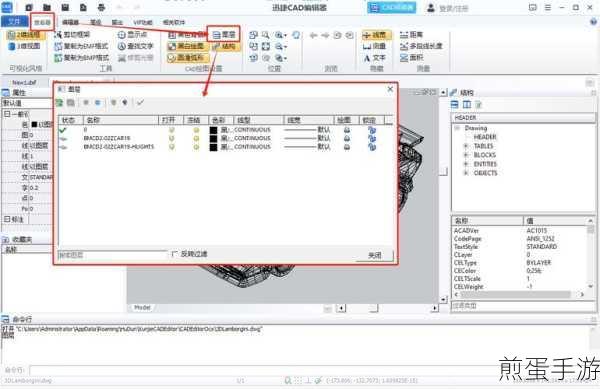
Task: Toggle on/off bulb for layer 0
Action: click(171, 130)
